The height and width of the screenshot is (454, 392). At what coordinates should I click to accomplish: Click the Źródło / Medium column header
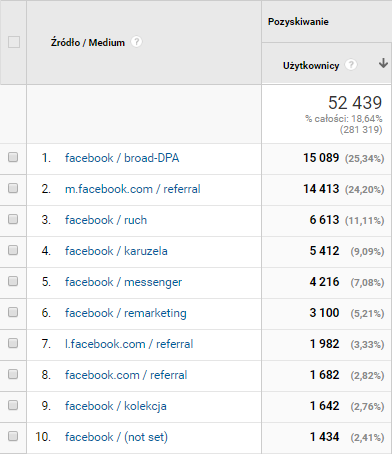point(88,43)
